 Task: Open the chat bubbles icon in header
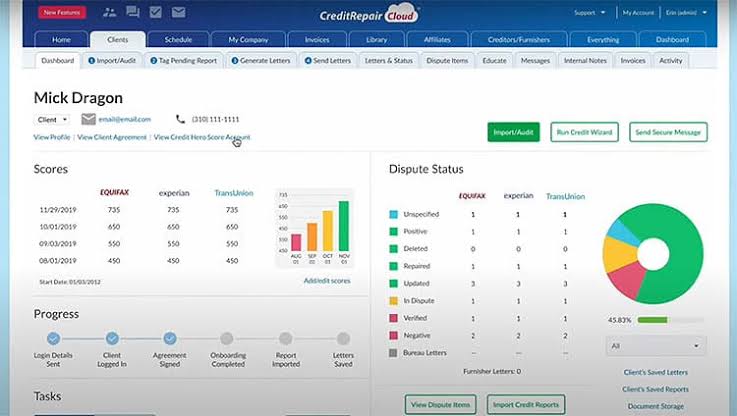[x=133, y=12]
